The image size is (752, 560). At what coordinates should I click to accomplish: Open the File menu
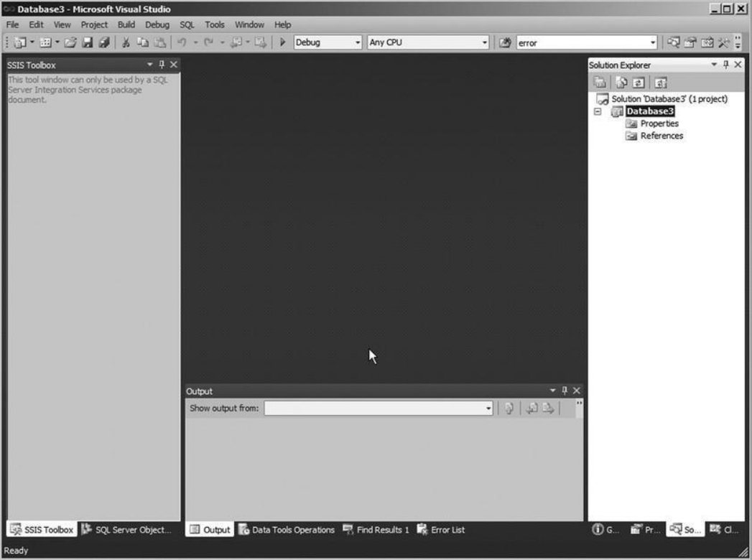pos(12,24)
